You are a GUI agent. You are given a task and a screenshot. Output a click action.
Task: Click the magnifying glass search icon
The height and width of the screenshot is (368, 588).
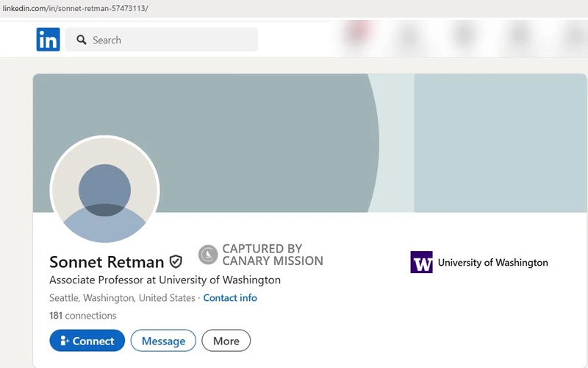click(x=82, y=40)
